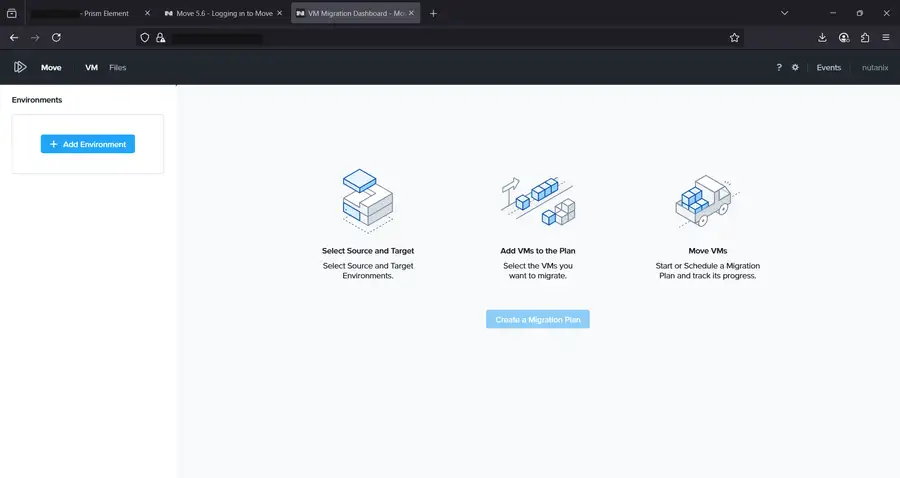900x478 pixels.
Task: Close the Prism Element tab
Action: pyautogui.click(x=148, y=13)
